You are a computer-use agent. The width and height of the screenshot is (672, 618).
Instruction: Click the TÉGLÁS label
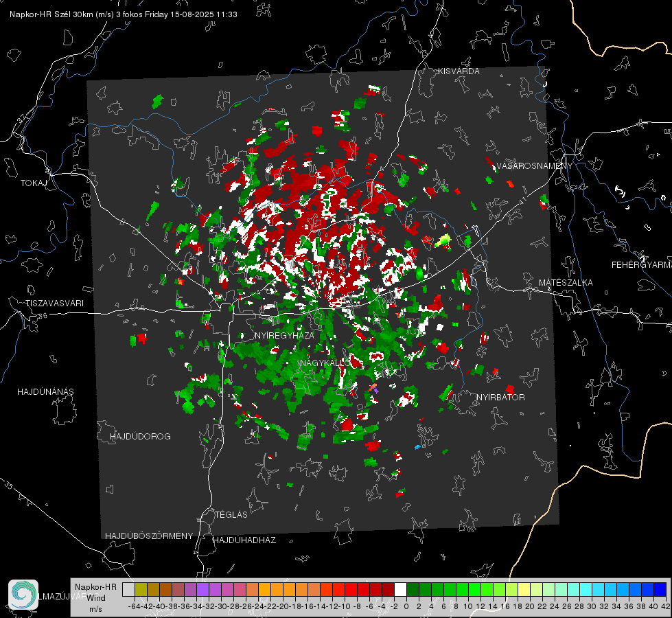231,515
